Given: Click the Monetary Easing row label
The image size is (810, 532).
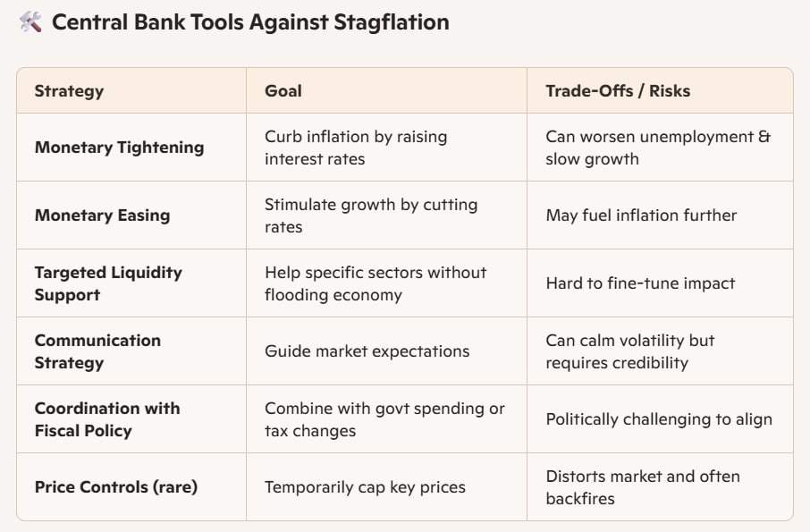Looking at the screenshot, I should tap(102, 215).
